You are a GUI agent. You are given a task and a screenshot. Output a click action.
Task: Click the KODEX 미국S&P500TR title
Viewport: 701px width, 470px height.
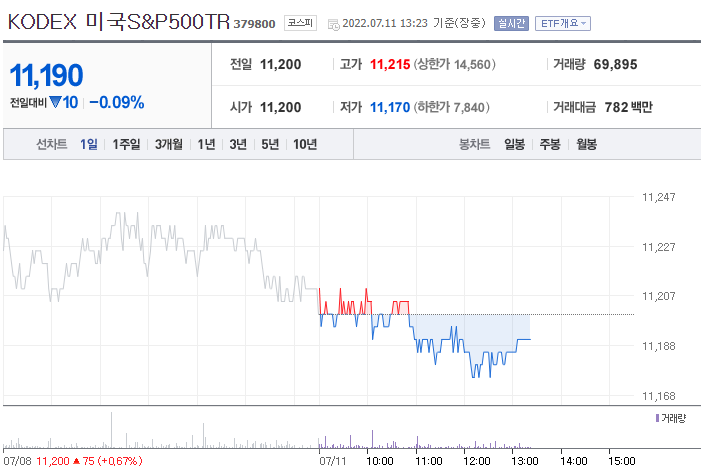(x=119, y=22)
